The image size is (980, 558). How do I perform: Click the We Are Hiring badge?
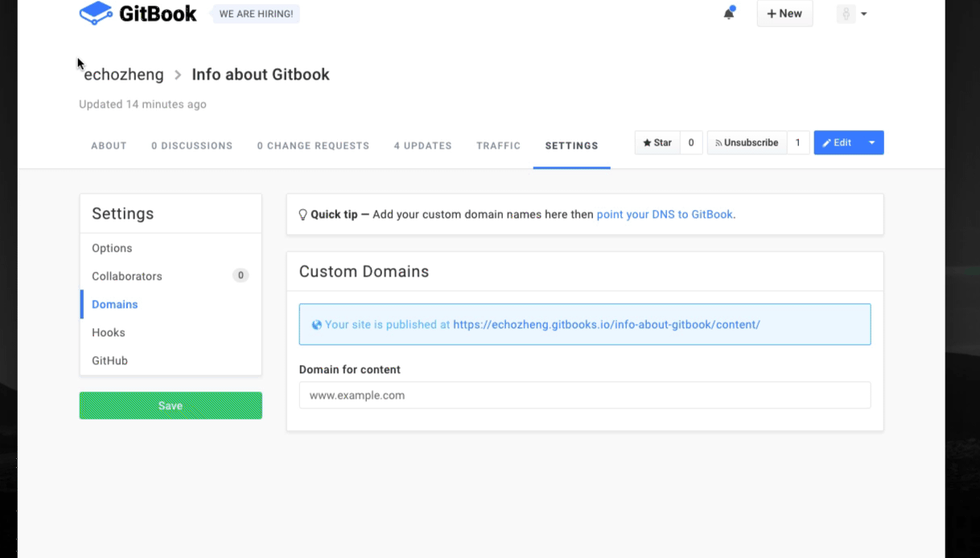[x=256, y=14]
